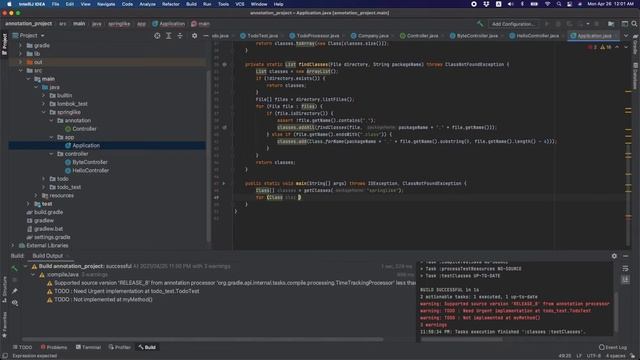Click Collapse All icon in Project panel
640x360 pixels.
coord(180,36)
